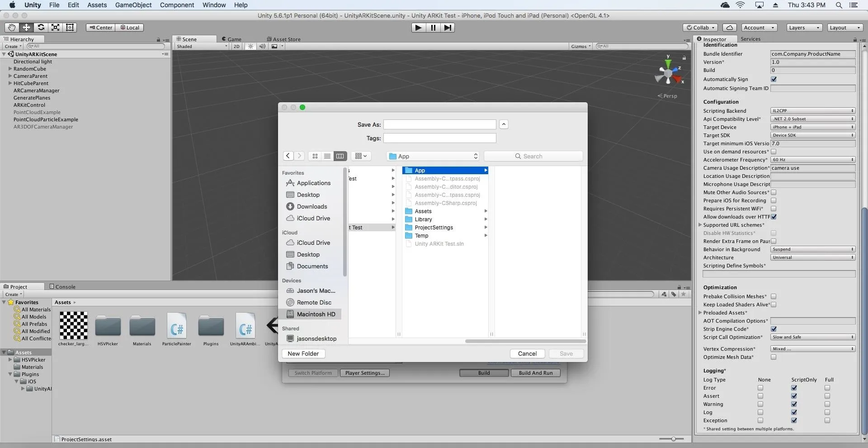Image resolution: width=868 pixels, height=448 pixels.
Task: Open Api Compatibility Level dropdown
Action: pos(813,119)
